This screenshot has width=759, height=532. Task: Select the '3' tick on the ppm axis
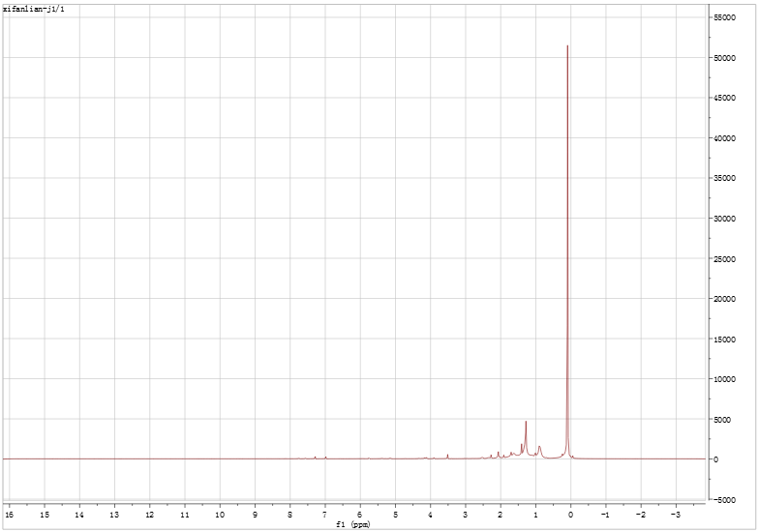[x=465, y=515]
